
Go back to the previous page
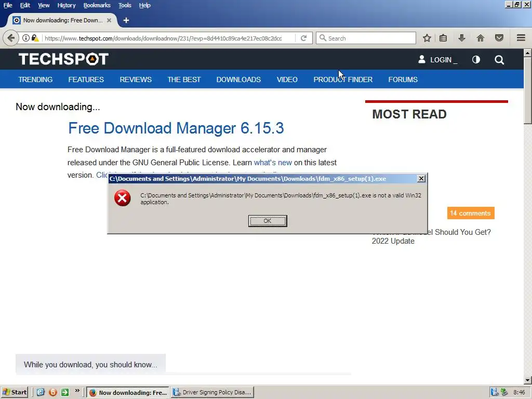11,38
